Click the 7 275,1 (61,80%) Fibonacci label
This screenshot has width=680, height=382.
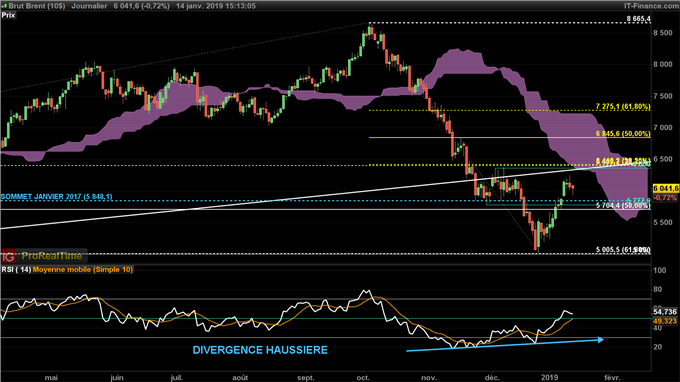(x=623, y=107)
